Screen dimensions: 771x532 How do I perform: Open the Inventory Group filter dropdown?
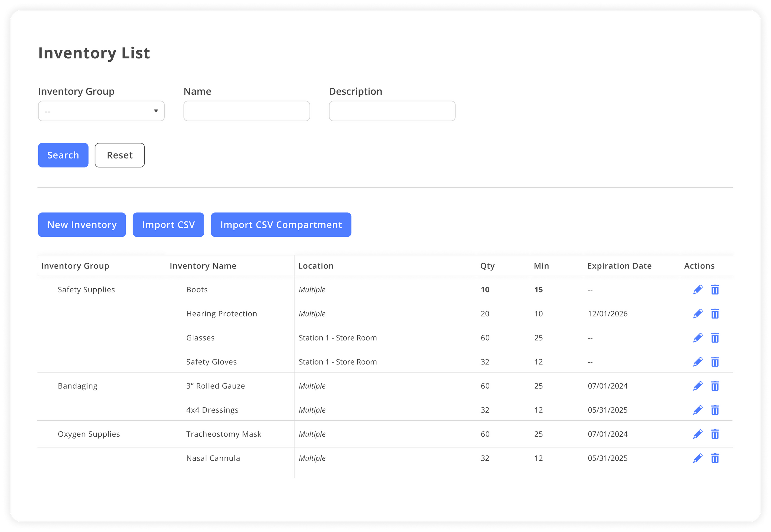coord(101,111)
